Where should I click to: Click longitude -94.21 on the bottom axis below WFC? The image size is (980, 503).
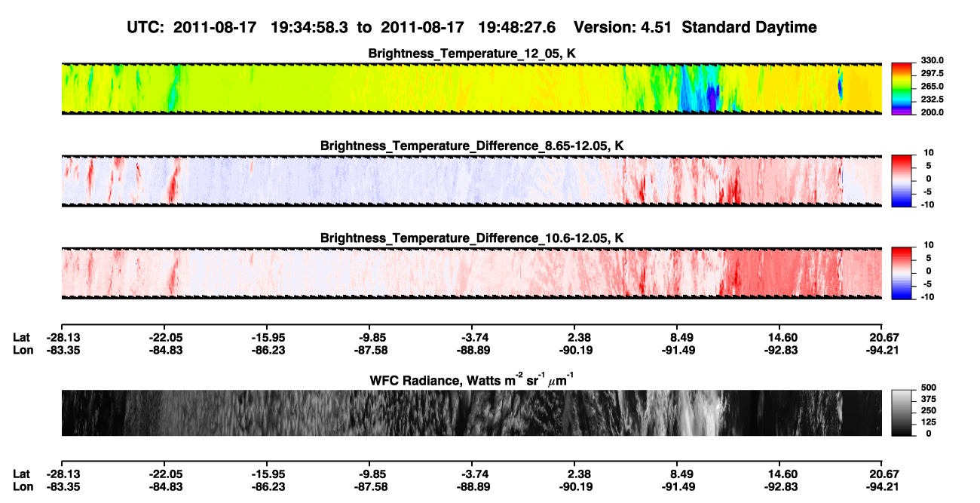coord(883,486)
